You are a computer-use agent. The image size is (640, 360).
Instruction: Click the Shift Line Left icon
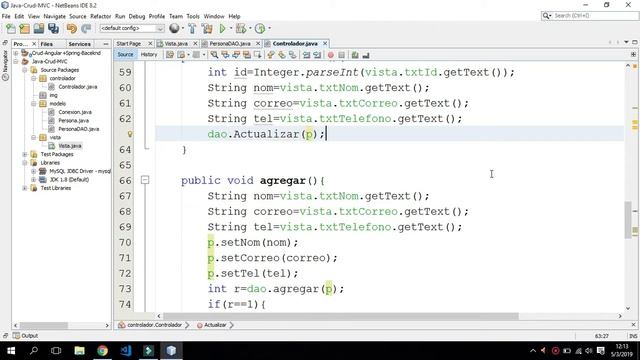point(306,55)
